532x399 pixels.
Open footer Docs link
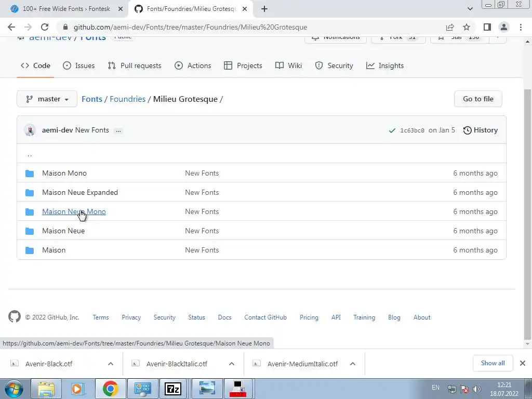coord(224,317)
